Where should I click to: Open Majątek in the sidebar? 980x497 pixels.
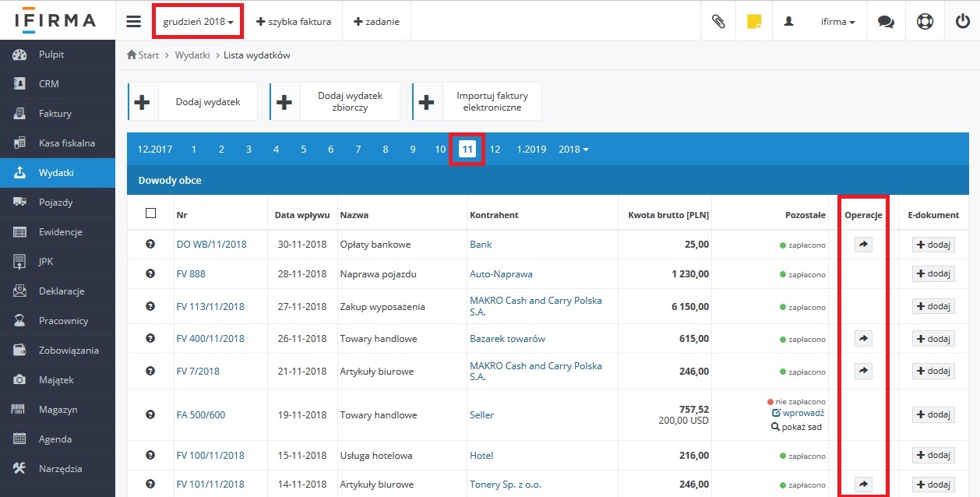pyautogui.click(x=58, y=380)
